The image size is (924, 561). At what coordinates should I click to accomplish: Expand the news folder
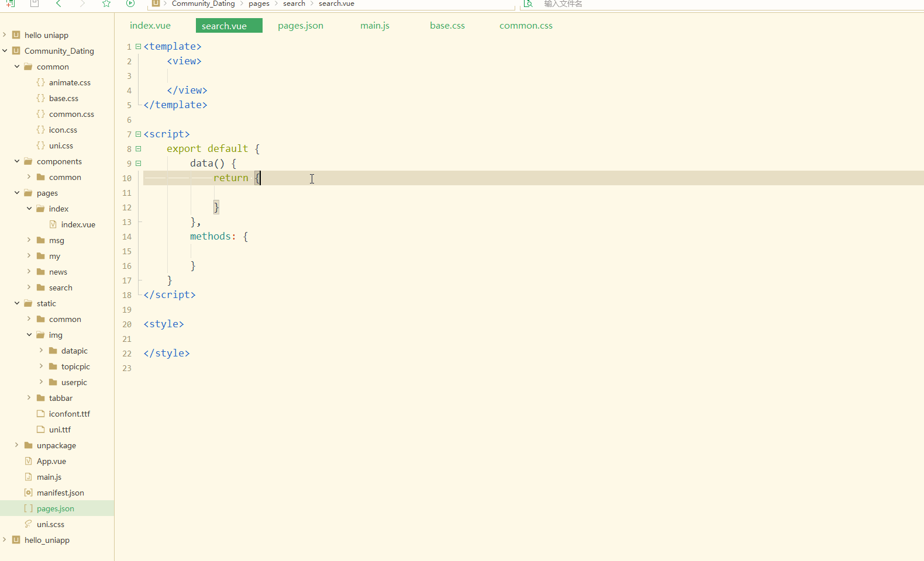pos(29,272)
